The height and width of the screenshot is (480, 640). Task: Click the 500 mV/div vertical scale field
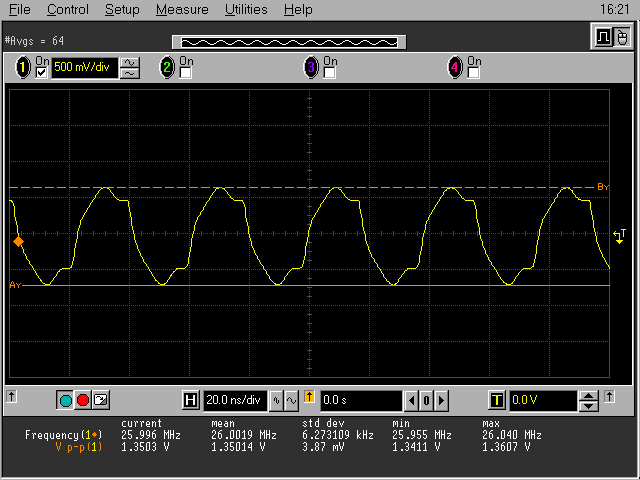click(x=84, y=68)
